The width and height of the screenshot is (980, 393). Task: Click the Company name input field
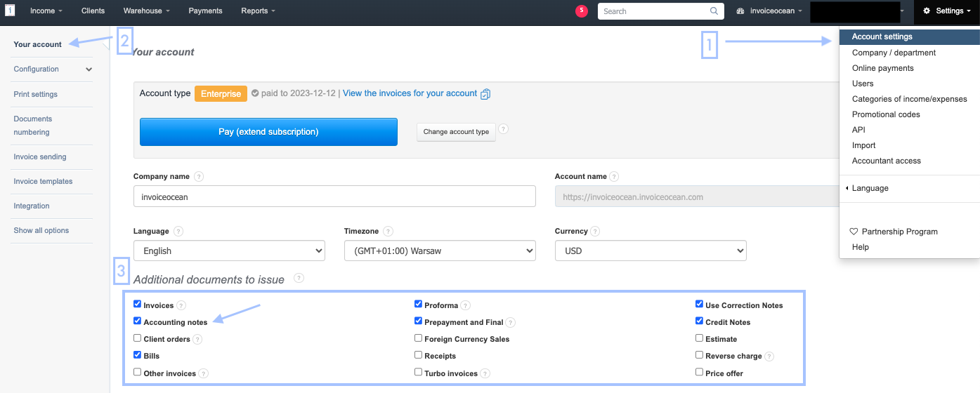[334, 197]
